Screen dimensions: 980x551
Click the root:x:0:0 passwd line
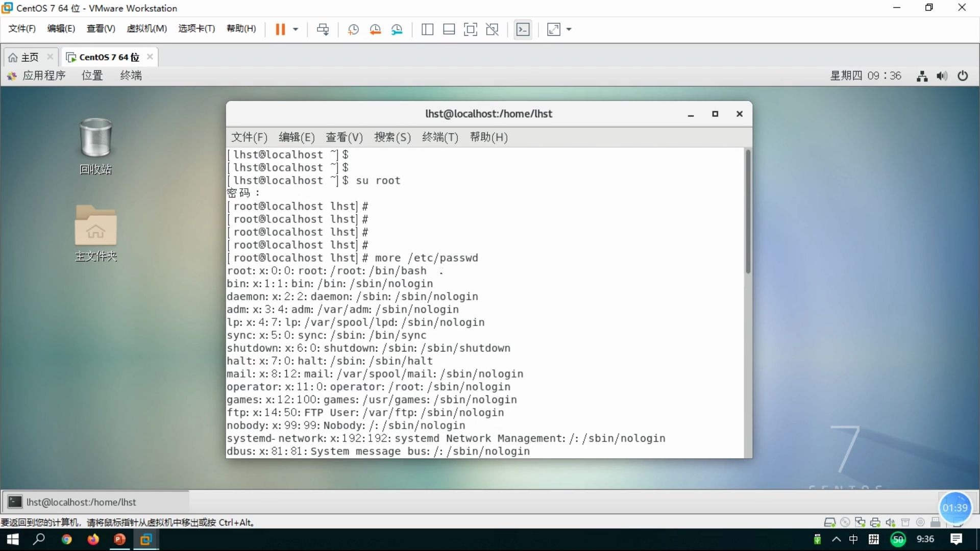(327, 271)
